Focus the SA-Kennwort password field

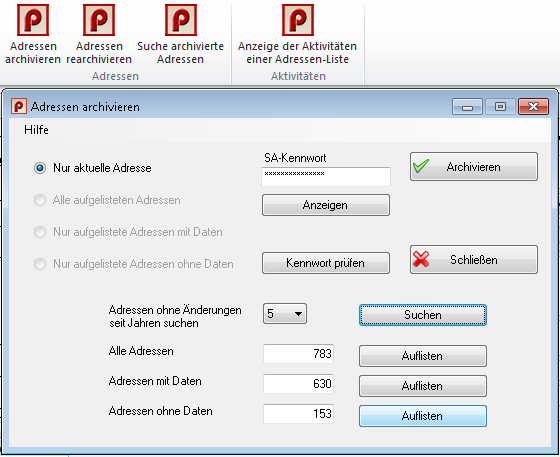(x=326, y=176)
